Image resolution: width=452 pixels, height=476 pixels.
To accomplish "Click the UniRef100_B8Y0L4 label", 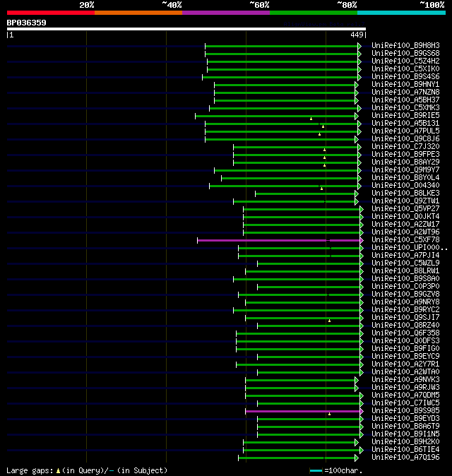I will (x=405, y=177).
